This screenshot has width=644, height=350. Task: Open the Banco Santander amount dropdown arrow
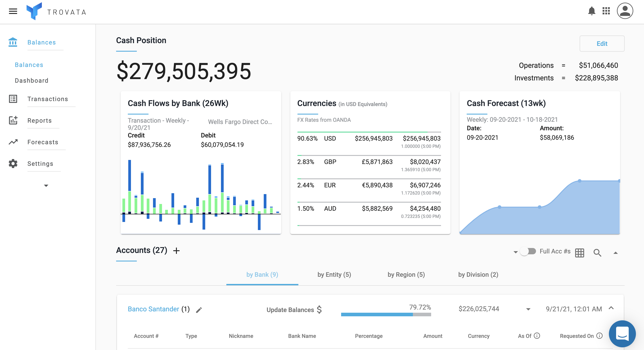pos(528,309)
